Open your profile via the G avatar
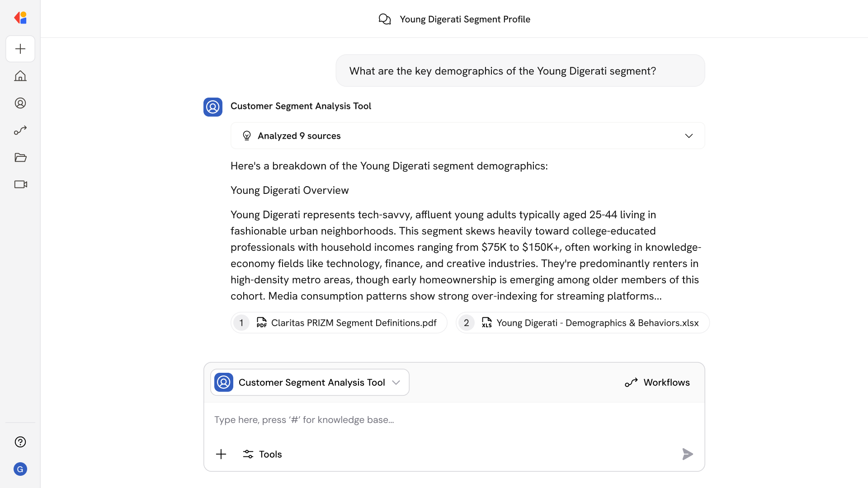The height and width of the screenshot is (488, 868). pyautogui.click(x=20, y=469)
